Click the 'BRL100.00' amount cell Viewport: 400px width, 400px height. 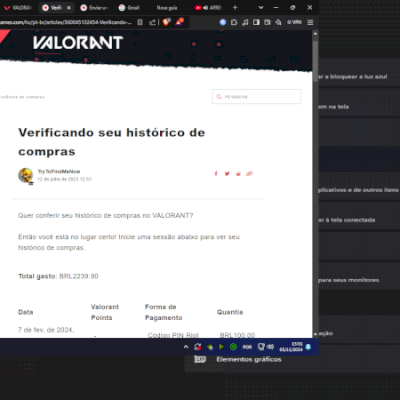tap(237, 335)
